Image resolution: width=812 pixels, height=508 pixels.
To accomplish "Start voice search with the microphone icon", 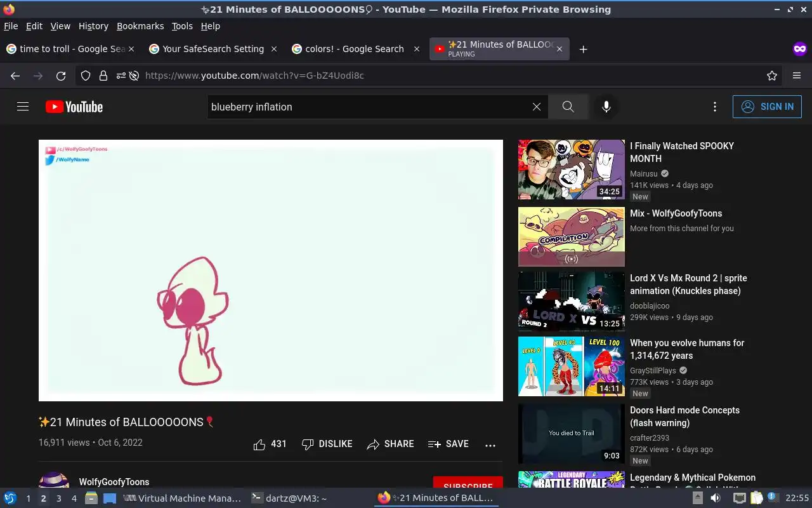I will pos(606,107).
